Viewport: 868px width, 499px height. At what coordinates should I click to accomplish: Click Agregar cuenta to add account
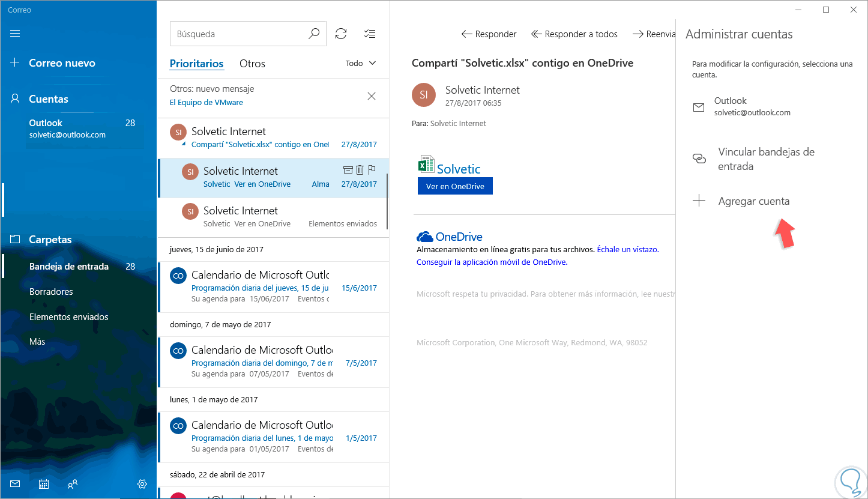(x=753, y=201)
